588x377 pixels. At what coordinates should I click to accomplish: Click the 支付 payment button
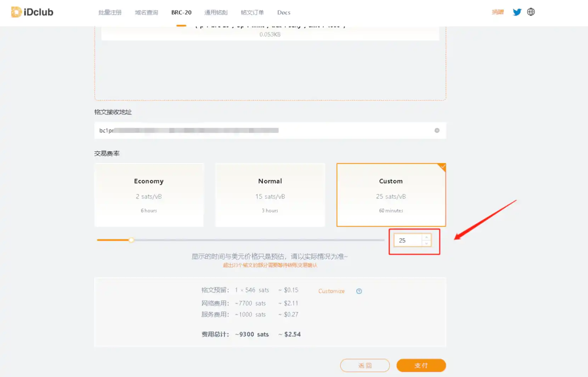(421, 365)
